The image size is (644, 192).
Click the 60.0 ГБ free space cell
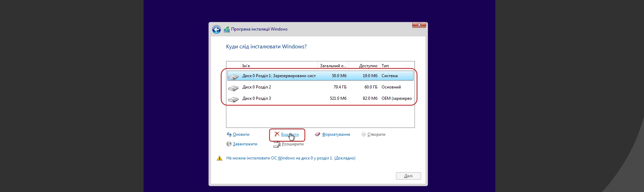(x=371, y=87)
